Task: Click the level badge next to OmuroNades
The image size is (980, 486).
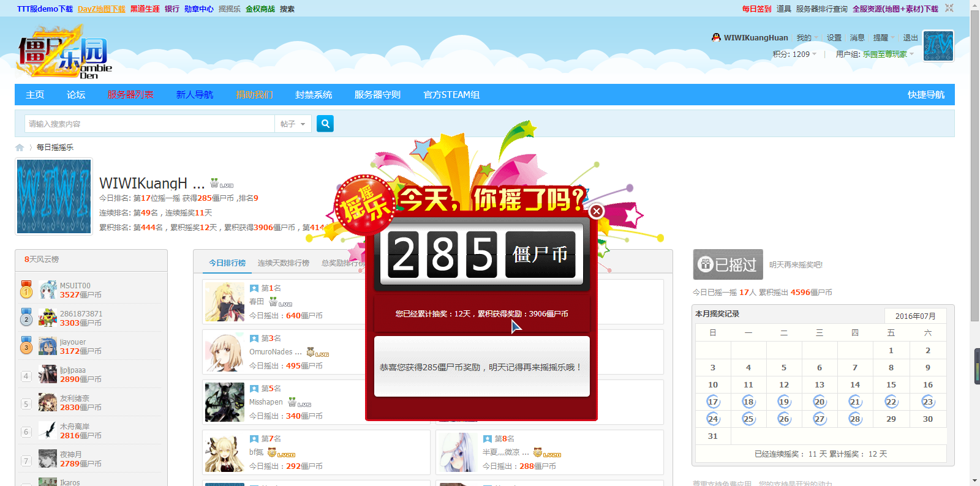Action: [318, 352]
